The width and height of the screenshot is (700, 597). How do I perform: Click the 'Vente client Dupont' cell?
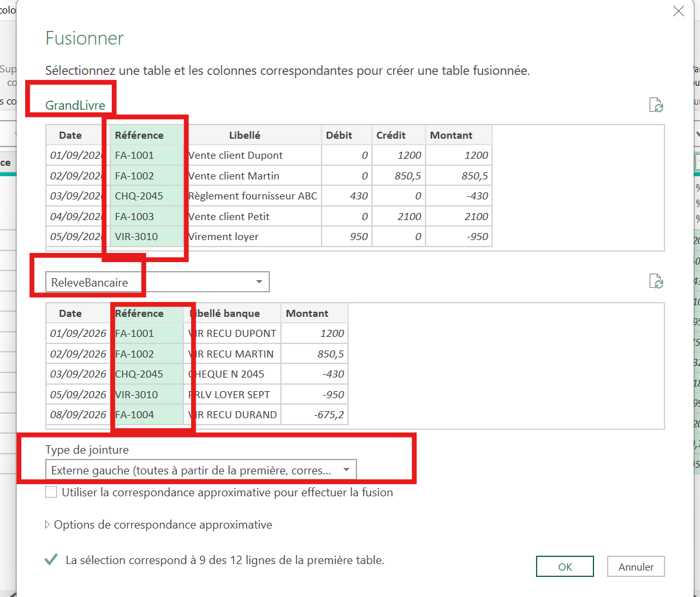tap(252, 156)
